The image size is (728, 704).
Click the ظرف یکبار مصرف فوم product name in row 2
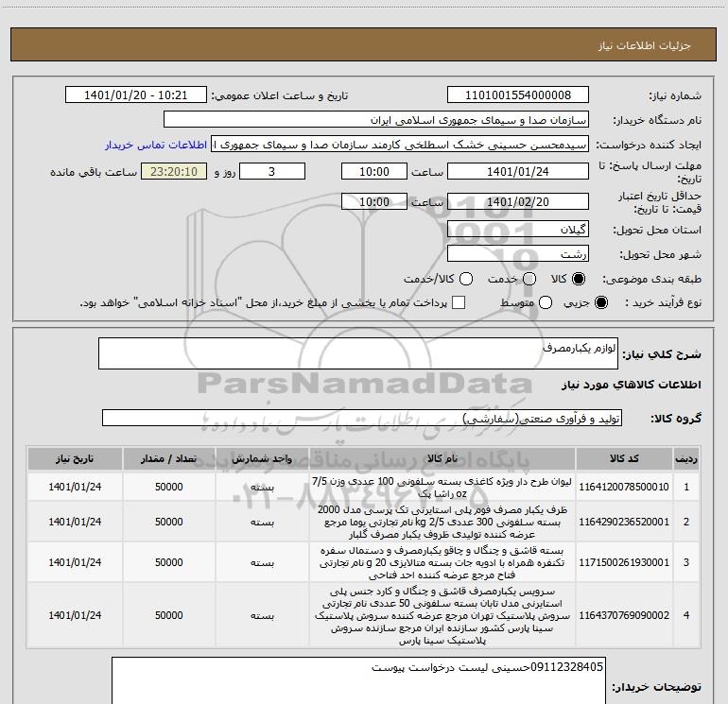[x=442, y=522]
